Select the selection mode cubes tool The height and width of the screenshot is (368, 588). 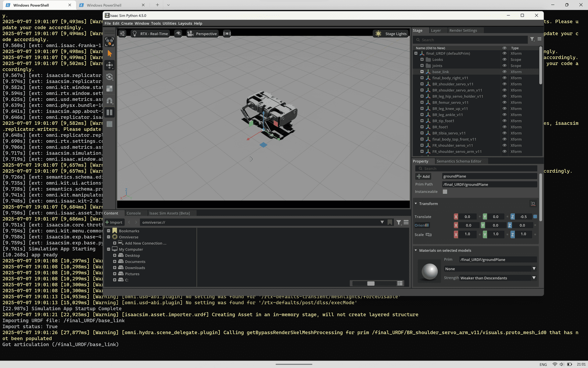coord(110,42)
